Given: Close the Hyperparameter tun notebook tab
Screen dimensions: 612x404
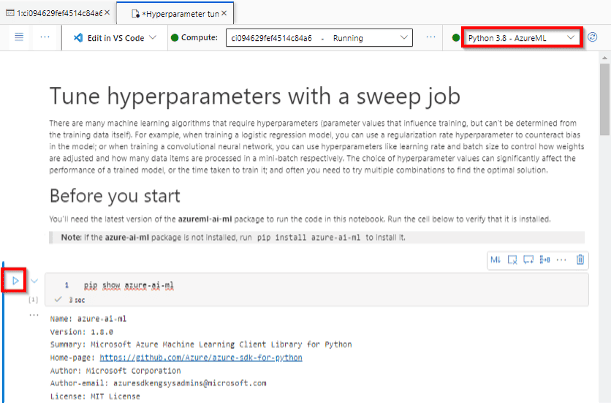Looking at the screenshot, I should (224, 13).
